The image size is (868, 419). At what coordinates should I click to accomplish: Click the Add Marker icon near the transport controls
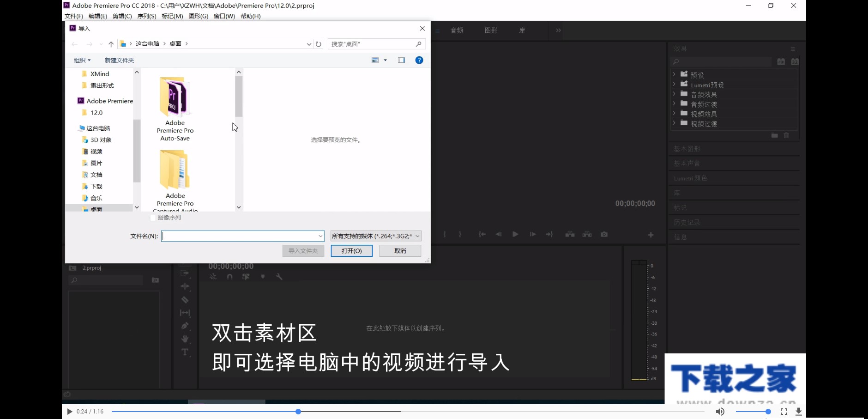point(263,276)
